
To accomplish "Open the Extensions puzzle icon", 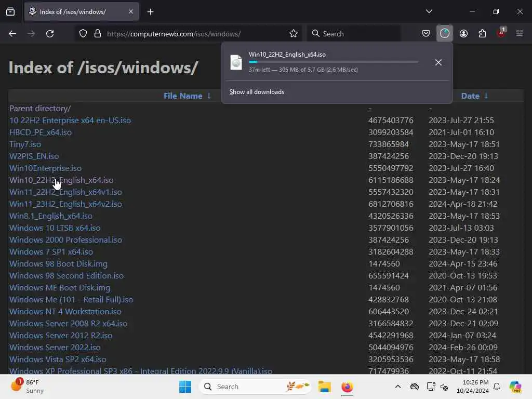I will (x=482, y=34).
